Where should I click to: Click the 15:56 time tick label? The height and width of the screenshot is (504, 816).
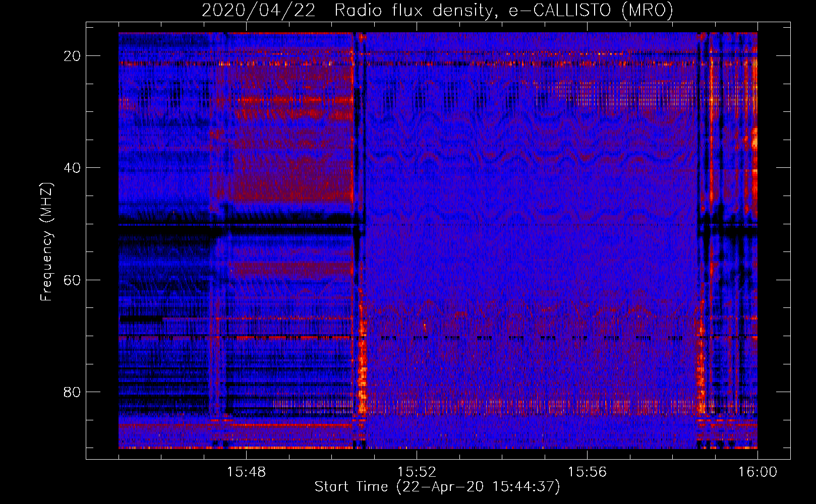tap(587, 472)
